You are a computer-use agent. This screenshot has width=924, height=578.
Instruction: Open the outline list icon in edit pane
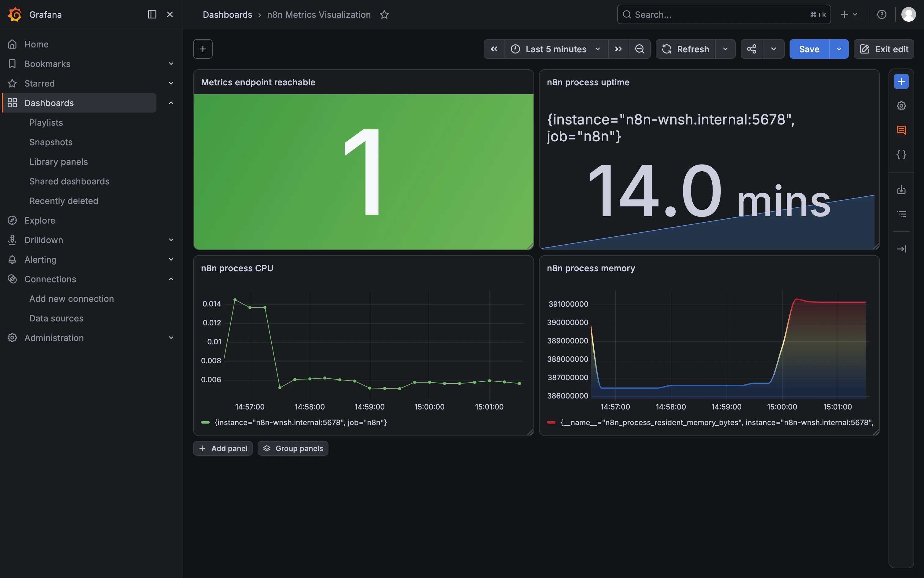coord(901,214)
